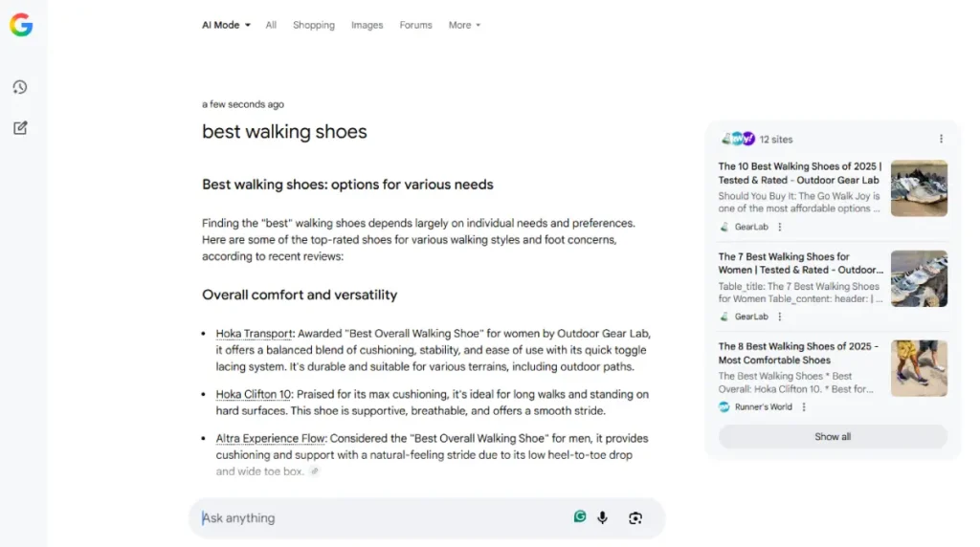This screenshot has width=980, height=547.
Task: Click 'a few seconds ago' timestamp
Action: pyautogui.click(x=242, y=104)
